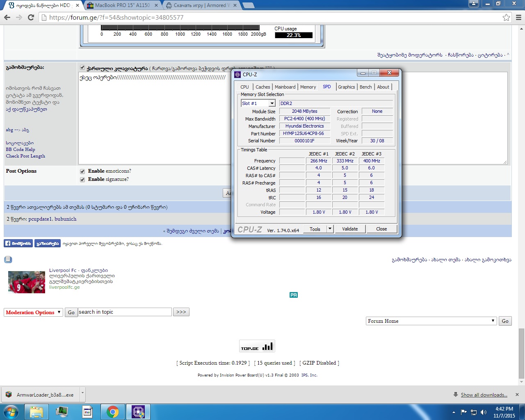This screenshot has height=420, width=525.
Task: Click Go next to Moderation Options
Action: 71,313
